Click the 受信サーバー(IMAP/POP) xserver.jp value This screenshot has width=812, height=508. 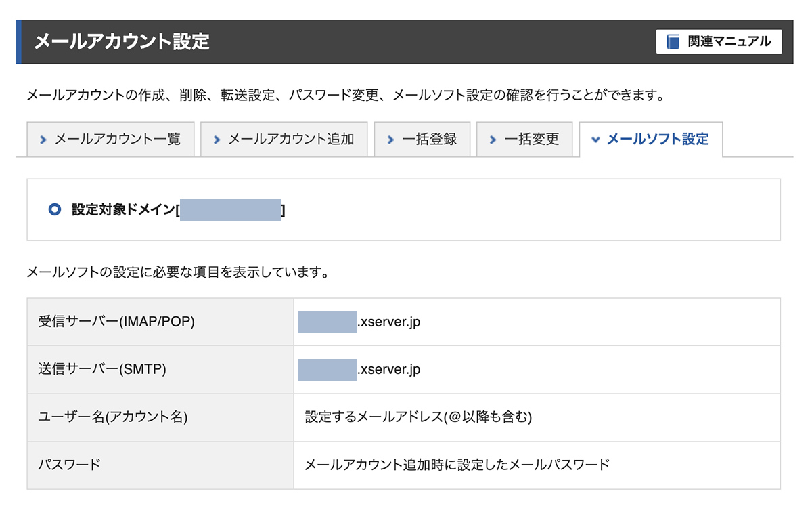click(x=359, y=322)
